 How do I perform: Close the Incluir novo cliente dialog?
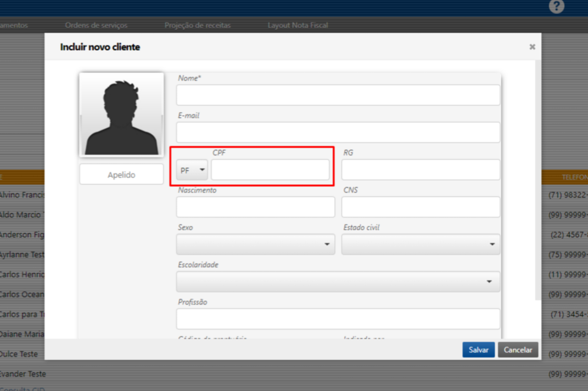pyautogui.click(x=532, y=47)
